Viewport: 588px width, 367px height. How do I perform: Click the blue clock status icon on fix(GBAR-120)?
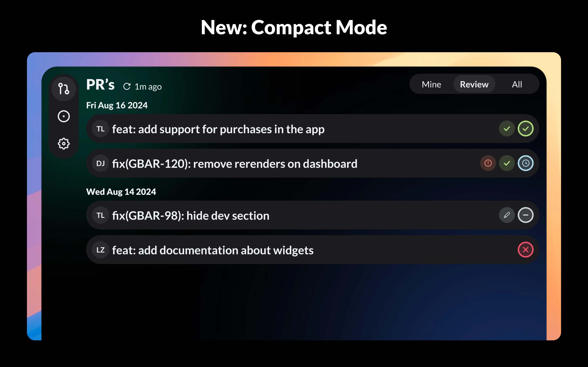click(x=526, y=163)
